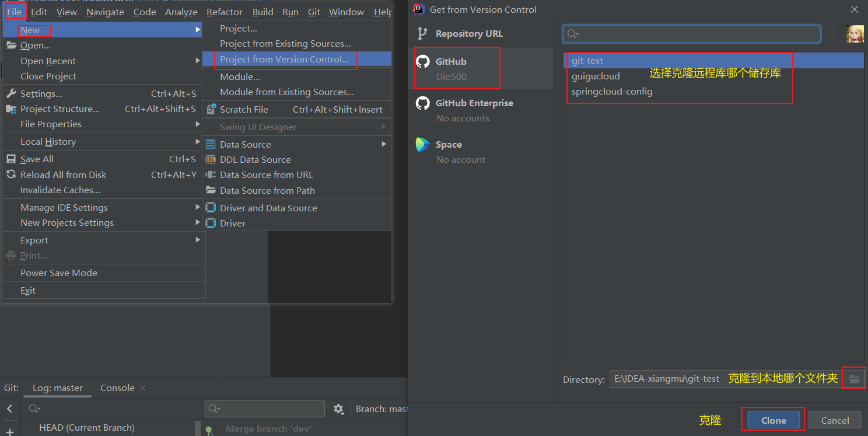Select the GitHub Enterprise icon
This screenshot has height=436, width=868.
423,103
